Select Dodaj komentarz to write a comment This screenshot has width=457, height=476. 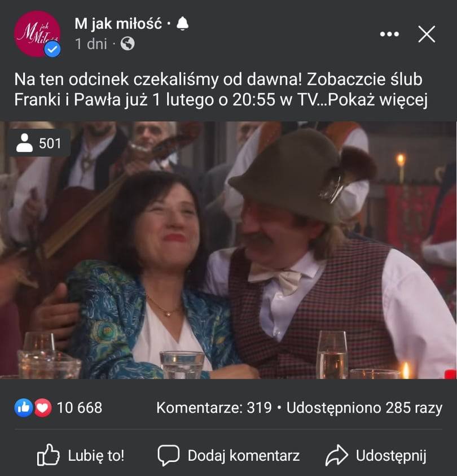228,455
